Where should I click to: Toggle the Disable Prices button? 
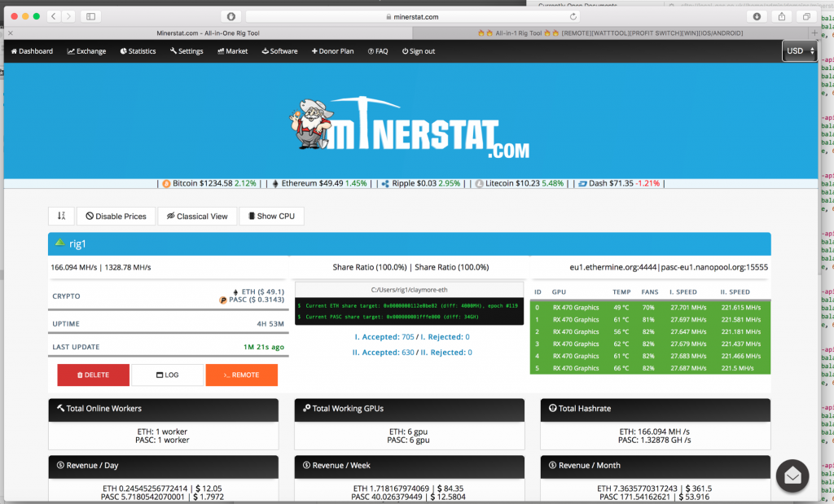coord(116,216)
